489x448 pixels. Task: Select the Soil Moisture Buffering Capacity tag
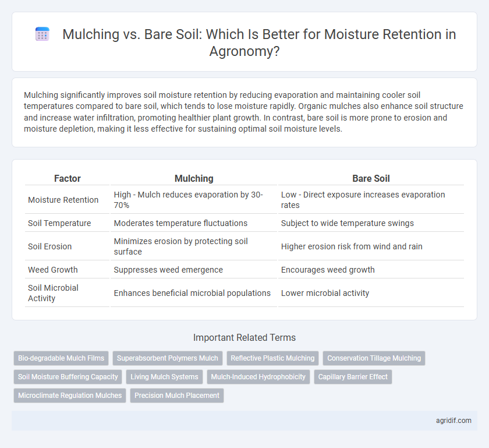point(68,377)
